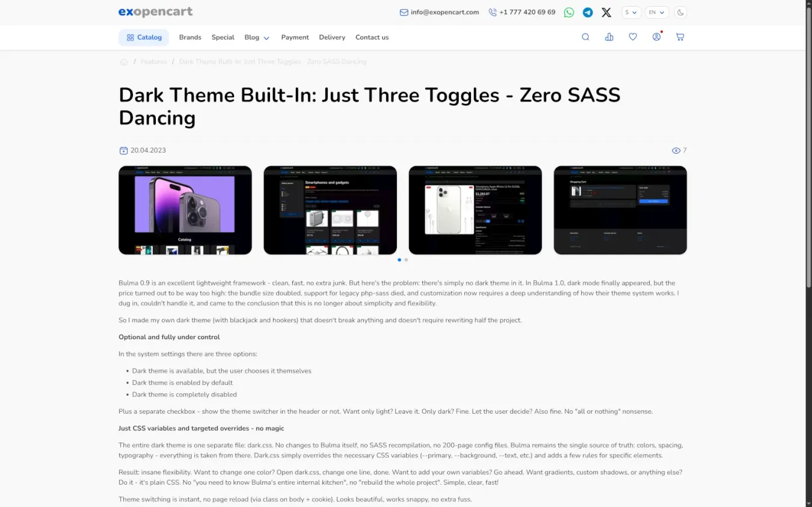Select first carousel pagination dot
The image size is (812, 507).
399,260
